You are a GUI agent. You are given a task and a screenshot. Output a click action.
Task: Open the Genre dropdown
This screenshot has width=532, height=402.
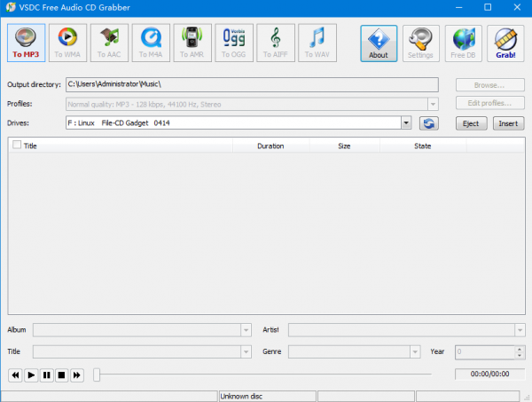click(x=415, y=351)
